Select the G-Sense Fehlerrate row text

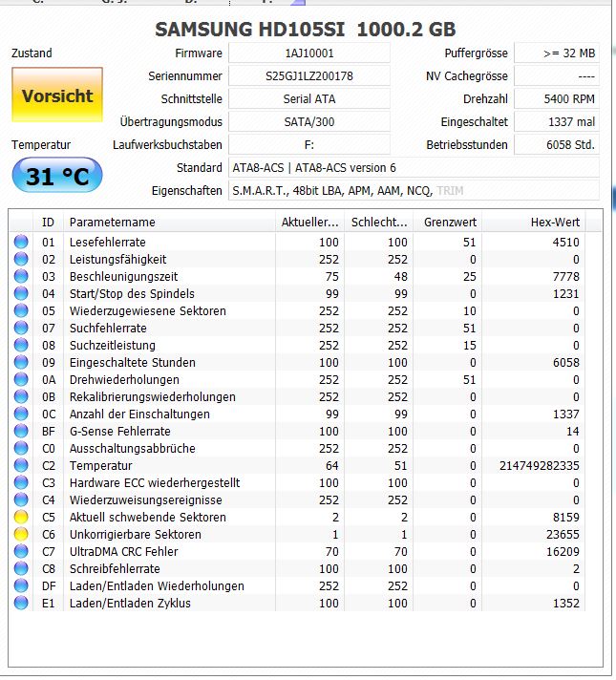(120, 431)
